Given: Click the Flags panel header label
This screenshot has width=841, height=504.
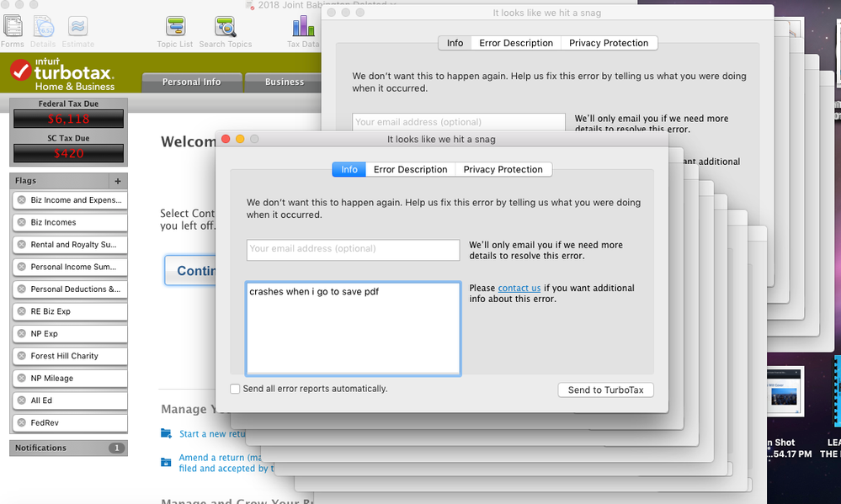Looking at the screenshot, I should pos(26,181).
